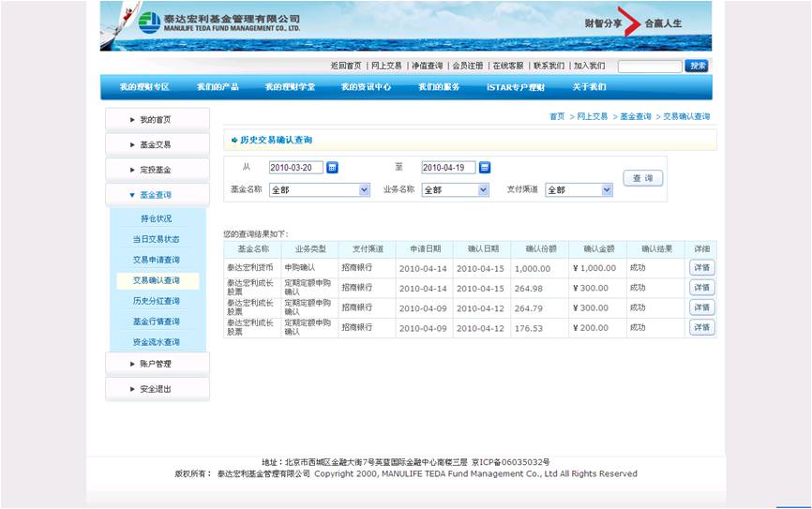
Task: Open iSTAR专户理财 in the navigation bar
Action: tap(516, 87)
